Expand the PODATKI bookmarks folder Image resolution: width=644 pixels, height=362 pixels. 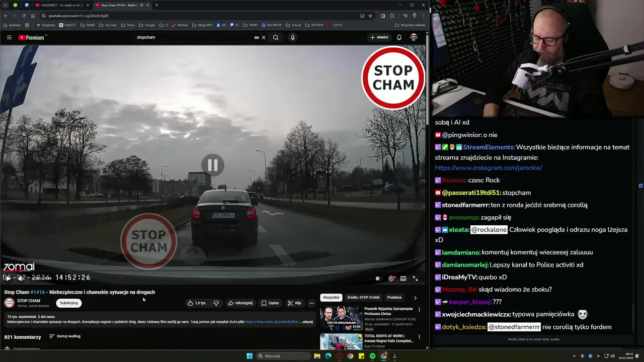(x=314, y=25)
